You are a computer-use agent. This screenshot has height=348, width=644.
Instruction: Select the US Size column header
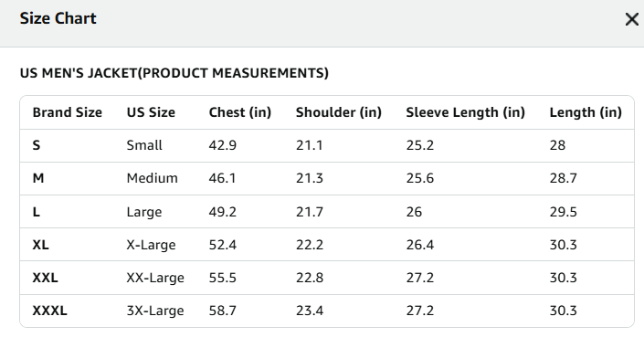(x=151, y=112)
